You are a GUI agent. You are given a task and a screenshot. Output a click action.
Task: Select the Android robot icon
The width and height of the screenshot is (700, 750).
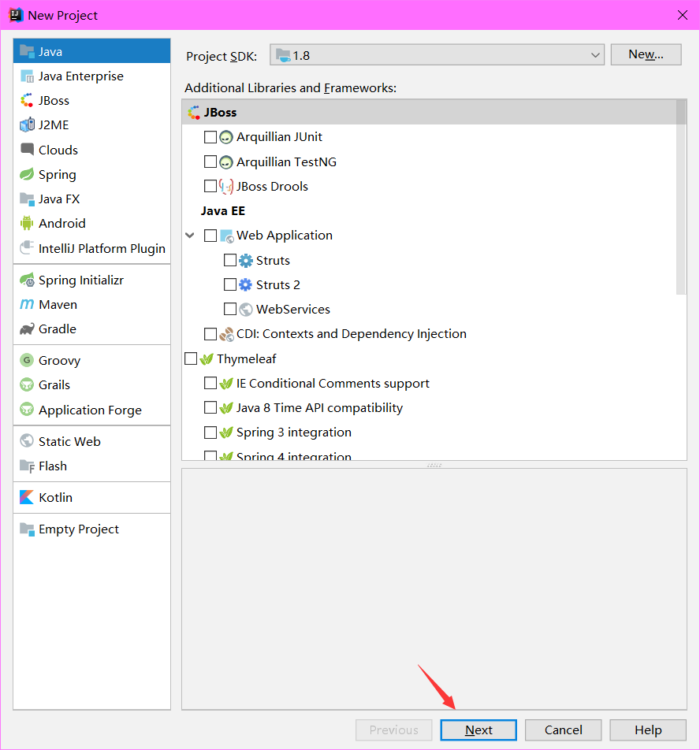27,223
